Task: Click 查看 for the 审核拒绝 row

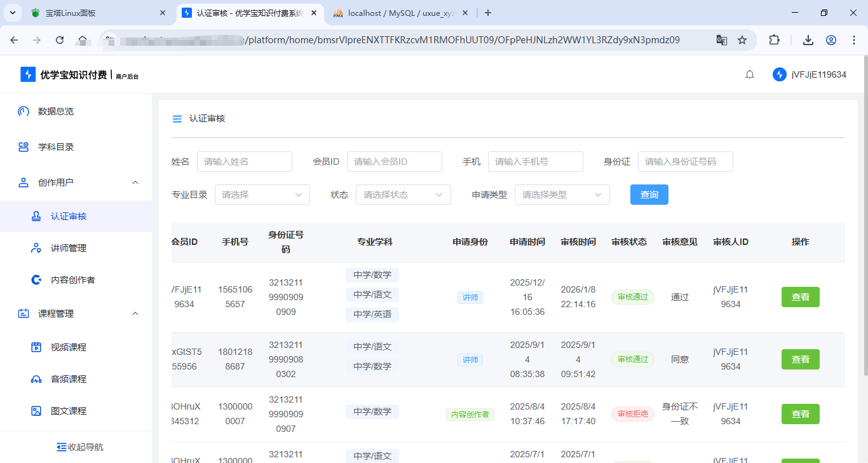Action: click(800, 414)
